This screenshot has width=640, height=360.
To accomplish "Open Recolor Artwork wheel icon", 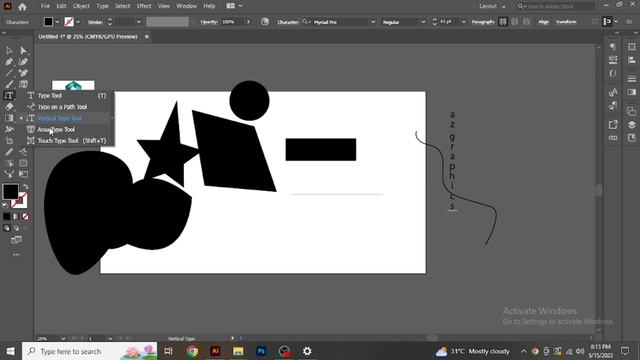I will [265, 22].
